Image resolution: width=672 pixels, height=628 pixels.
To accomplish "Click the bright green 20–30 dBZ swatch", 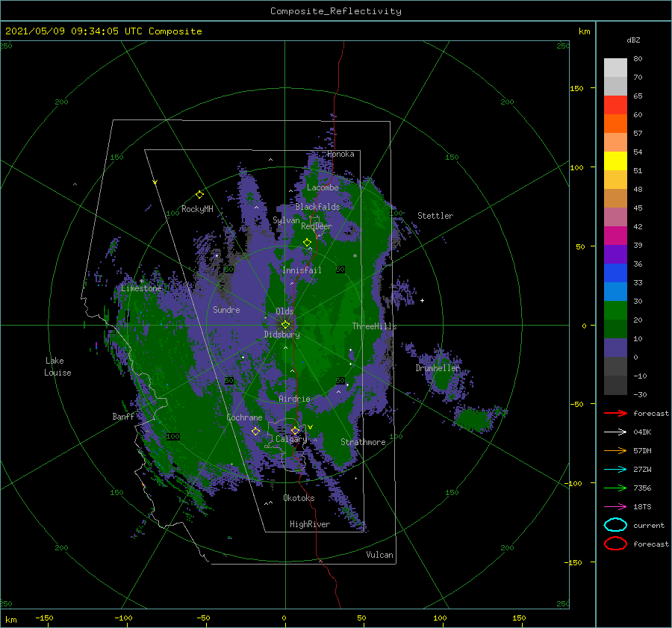I will pyautogui.click(x=615, y=311).
